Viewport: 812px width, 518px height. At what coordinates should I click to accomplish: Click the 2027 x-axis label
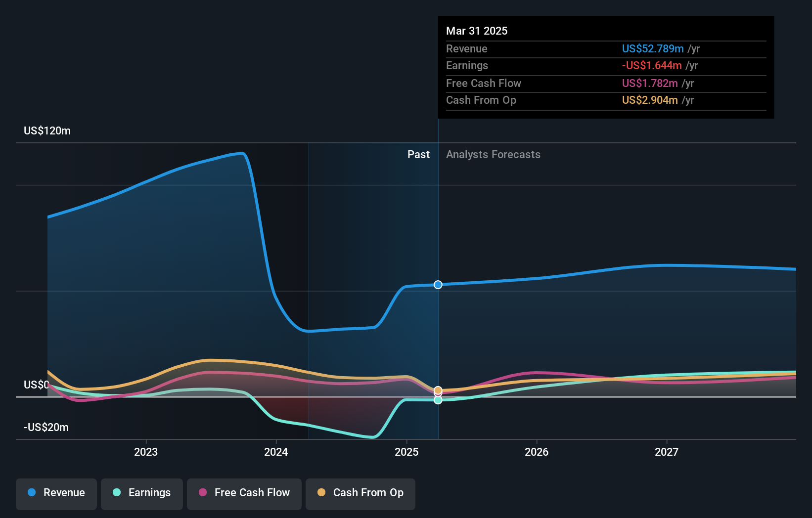click(x=667, y=452)
